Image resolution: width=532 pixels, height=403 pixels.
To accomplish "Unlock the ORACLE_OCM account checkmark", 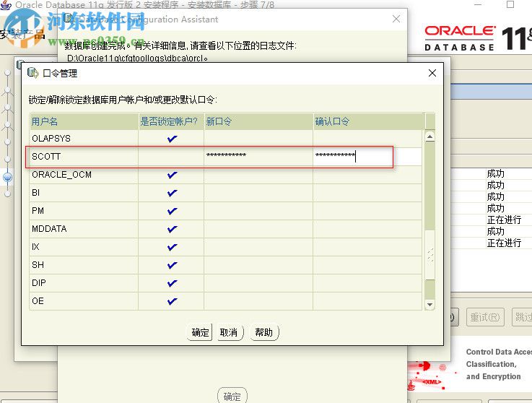I will pos(172,175).
